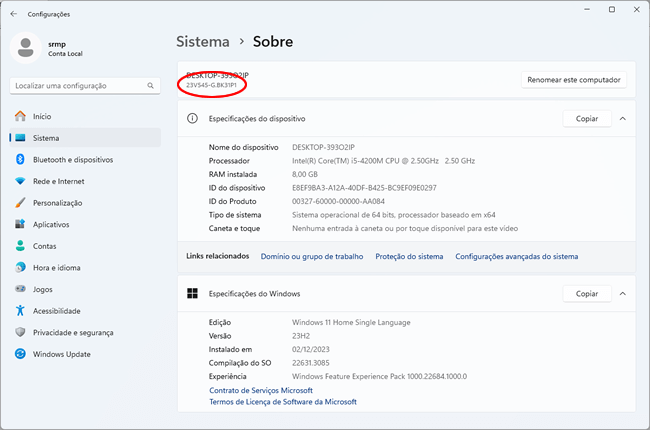Open the Aplicativos icon
Screen dimensions: 650x430
click(x=20, y=224)
